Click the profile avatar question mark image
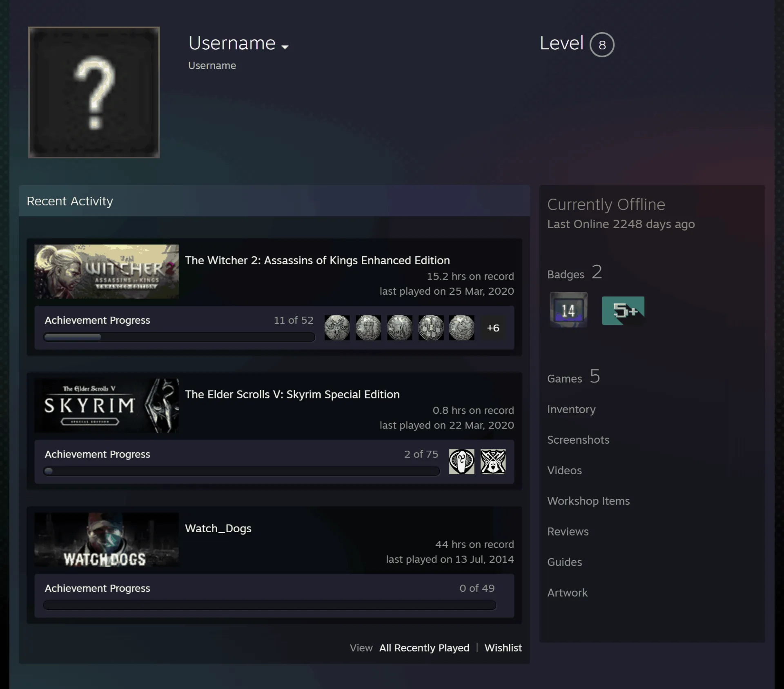Viewport: 784px width, 689px height. [94, 92]
